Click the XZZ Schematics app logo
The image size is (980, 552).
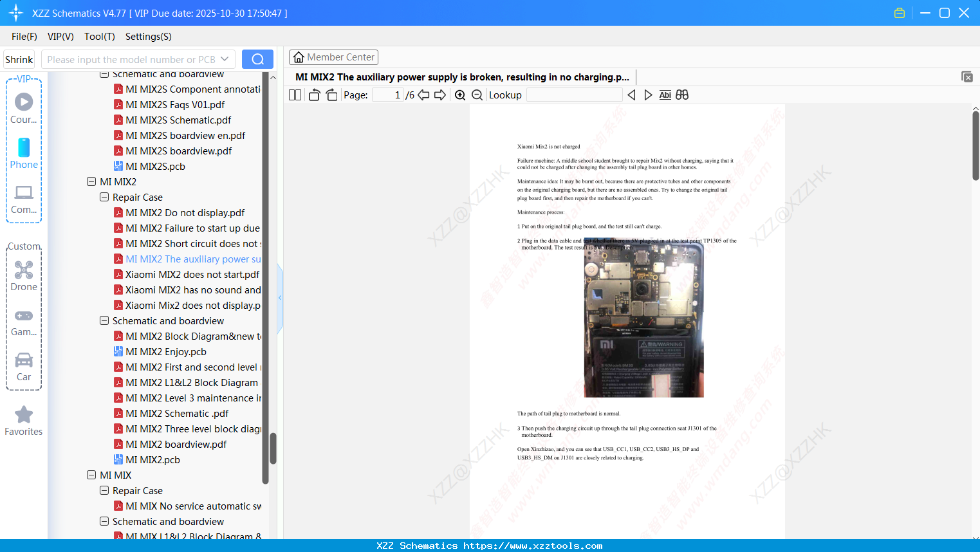(16, 13)
